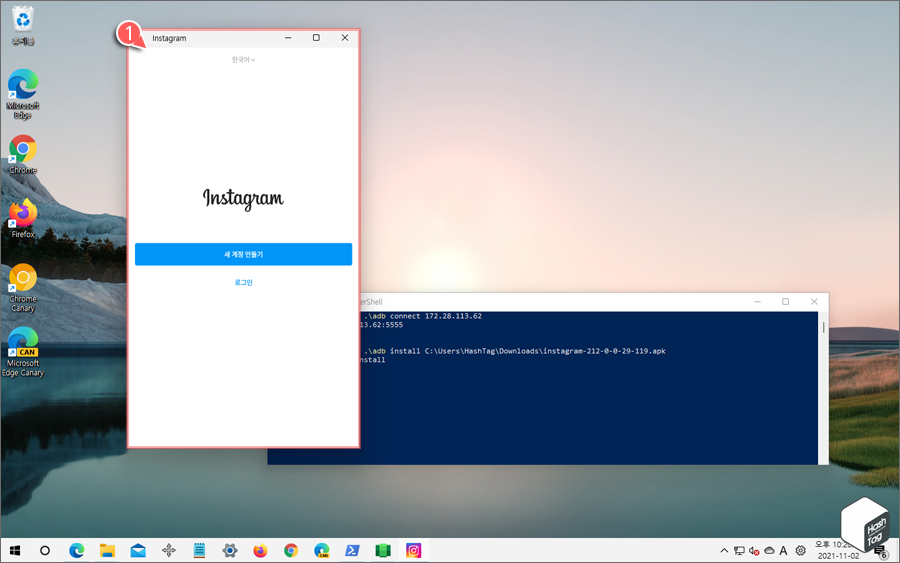Open the Settings gear in taskbar
The image size is (900, 563).
(x=230, y=551)
